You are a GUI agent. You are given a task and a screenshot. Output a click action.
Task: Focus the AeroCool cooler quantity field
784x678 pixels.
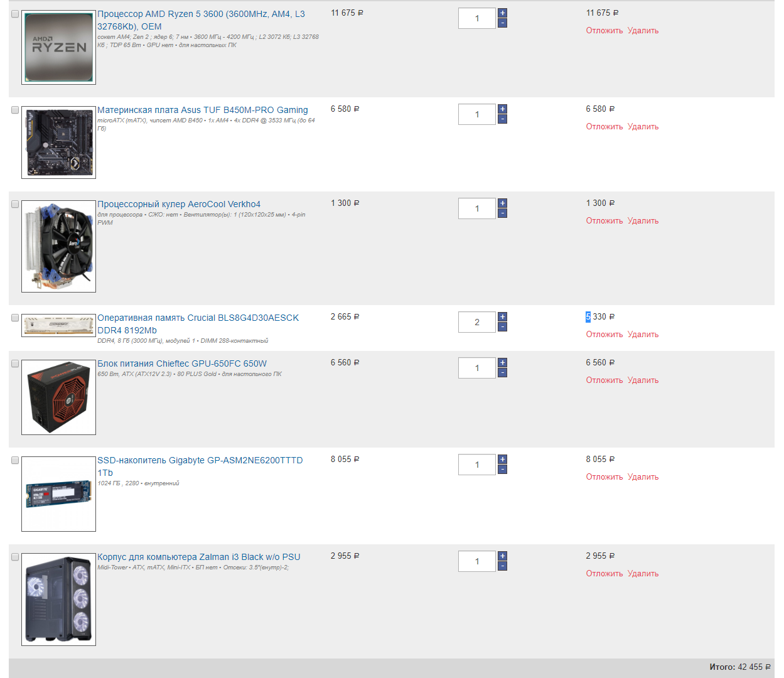click(x=477, y=208)
